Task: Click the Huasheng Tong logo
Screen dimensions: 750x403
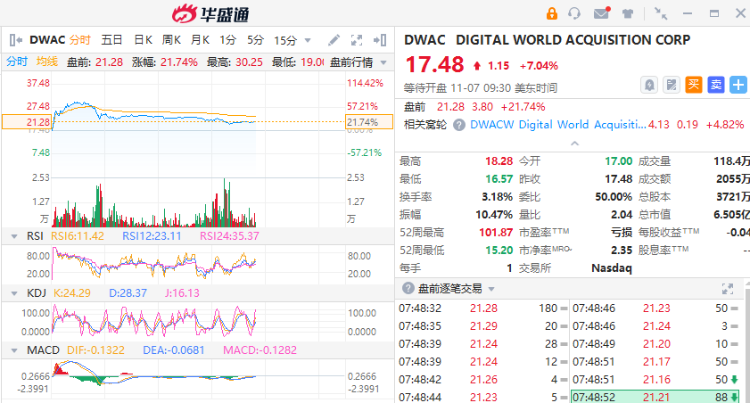Action: tap(211, 14)
